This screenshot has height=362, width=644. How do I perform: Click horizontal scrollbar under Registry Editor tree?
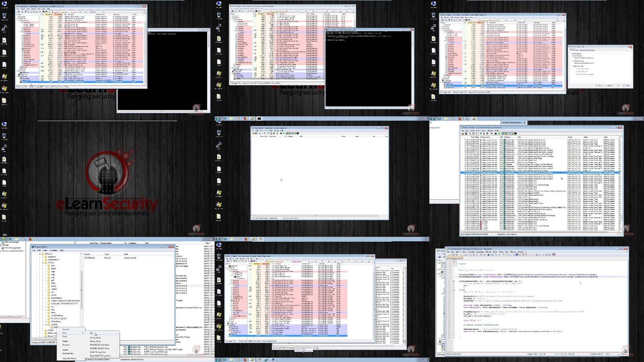coord(44,338)
